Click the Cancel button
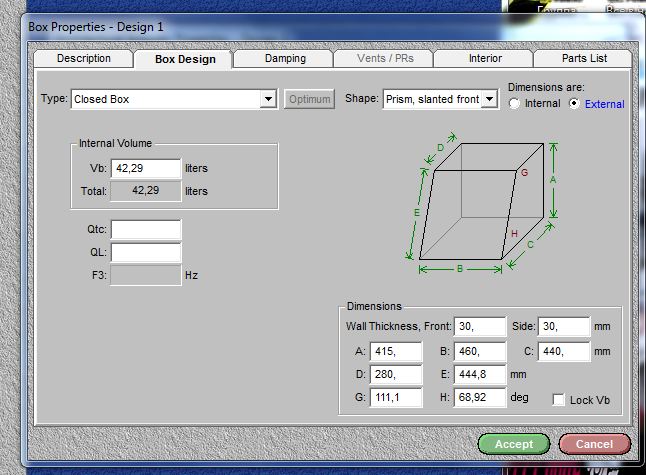Image resolution: width=646 pixels, height=475 pixels. (x=594, y=443)
